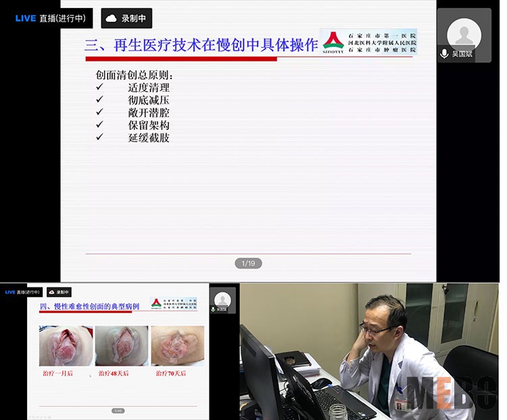Click participant avatar in bottom-left window

(222, 300)
